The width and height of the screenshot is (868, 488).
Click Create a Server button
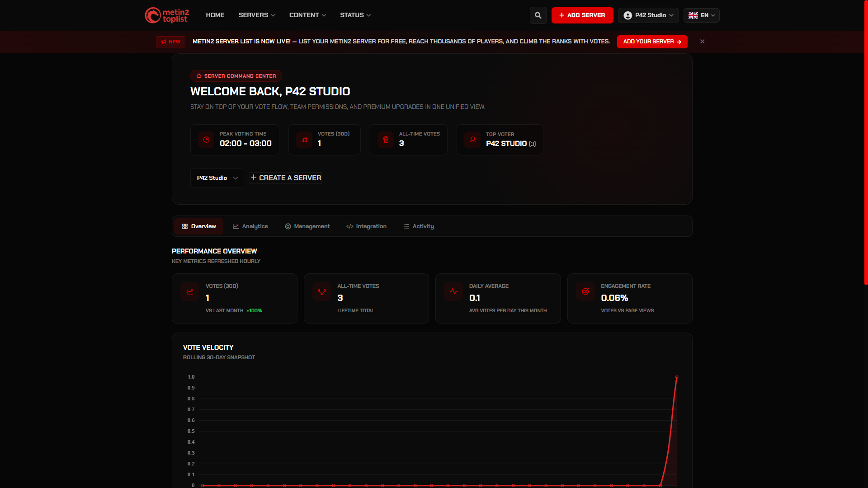286,178
